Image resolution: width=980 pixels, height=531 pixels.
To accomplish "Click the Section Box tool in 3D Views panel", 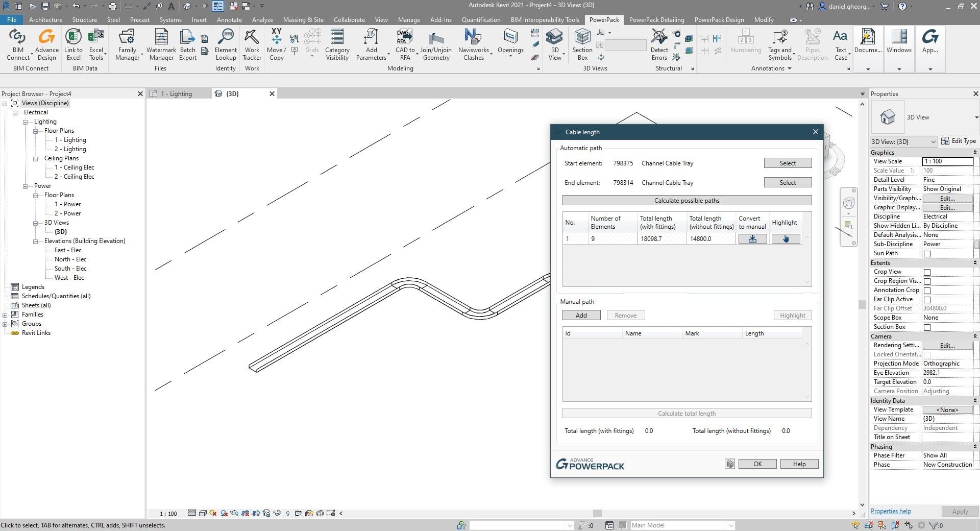I will 582,45.
